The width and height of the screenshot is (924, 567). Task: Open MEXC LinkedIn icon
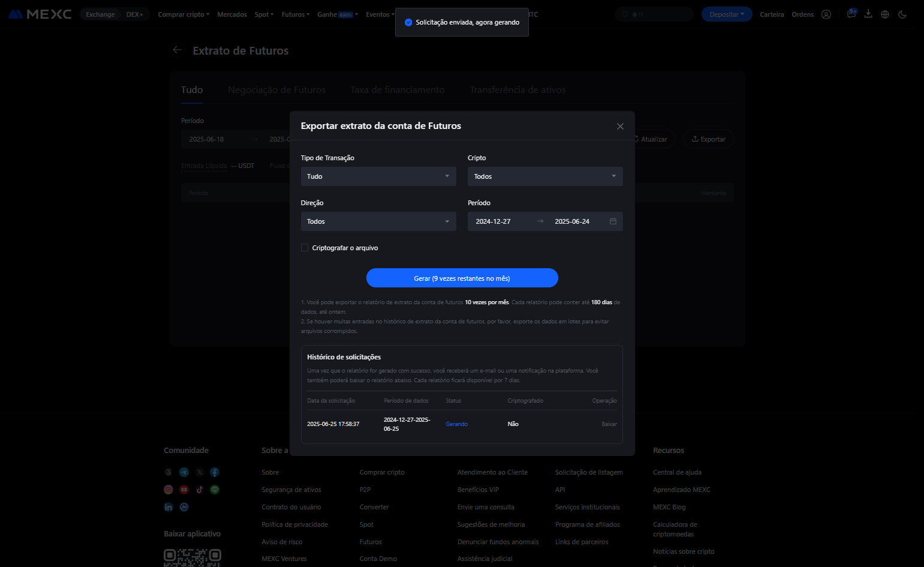tap(168, 507)
